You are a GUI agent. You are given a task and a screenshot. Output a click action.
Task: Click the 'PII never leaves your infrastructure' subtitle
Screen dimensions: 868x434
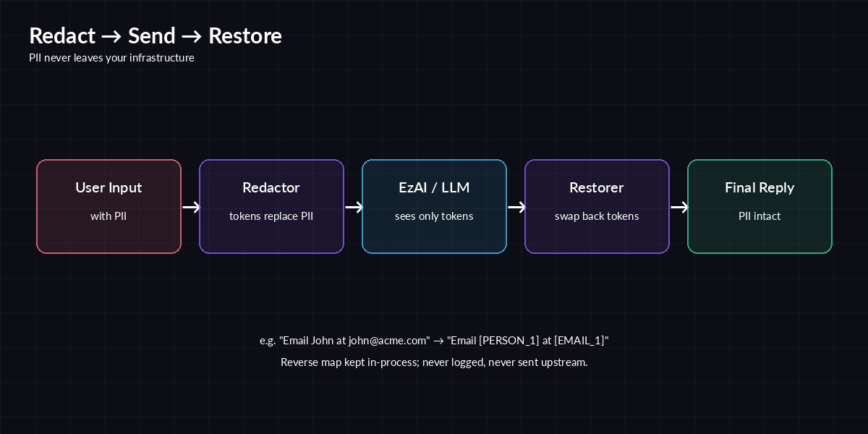(x=111, y=58)
